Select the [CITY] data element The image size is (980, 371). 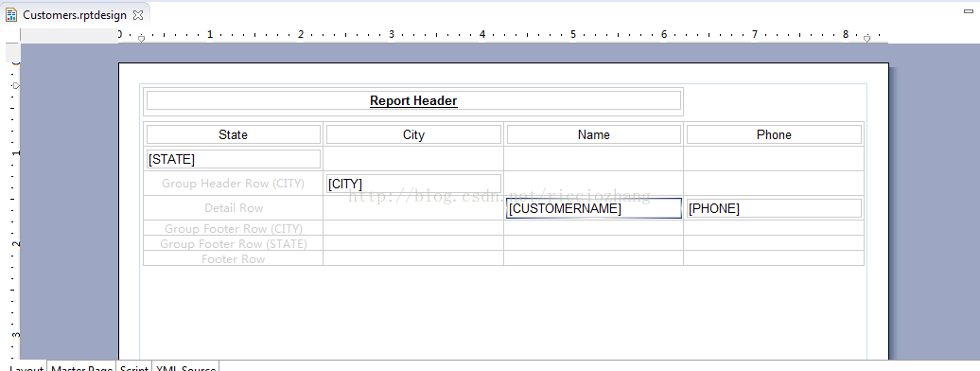pyautogui.click(x=413, y=184)
